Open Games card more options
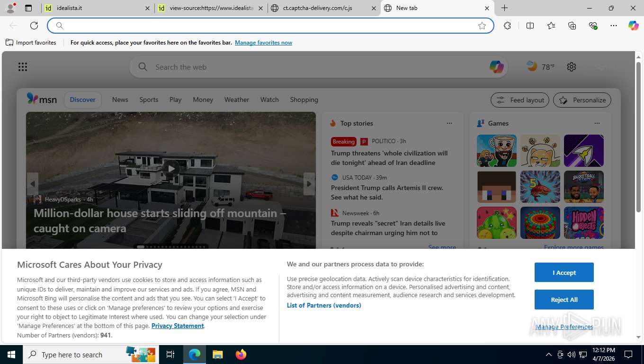The image size is (644, 364). click(597, 123)
